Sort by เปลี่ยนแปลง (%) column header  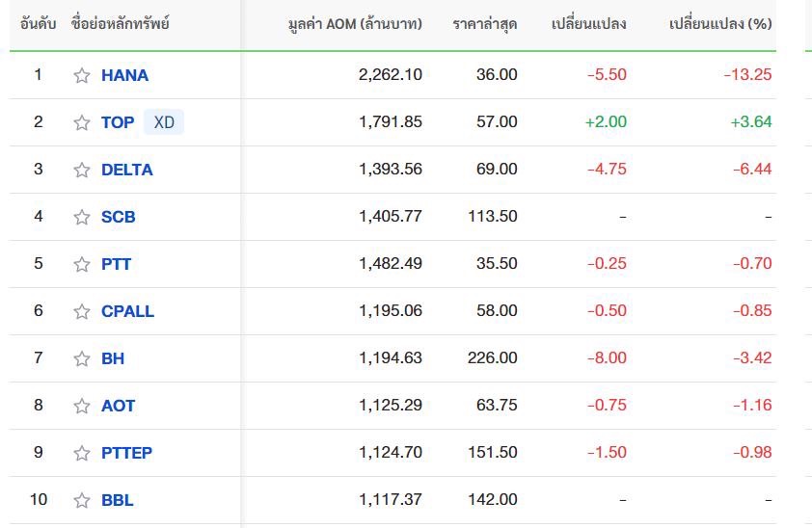click(x=720, y=24)
